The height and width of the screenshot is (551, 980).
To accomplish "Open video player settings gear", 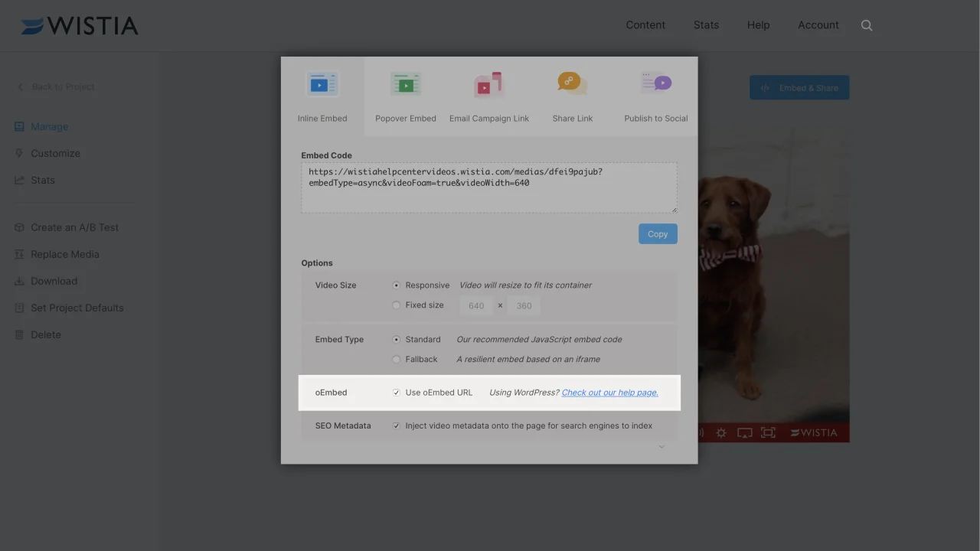I will click(721, 432).
